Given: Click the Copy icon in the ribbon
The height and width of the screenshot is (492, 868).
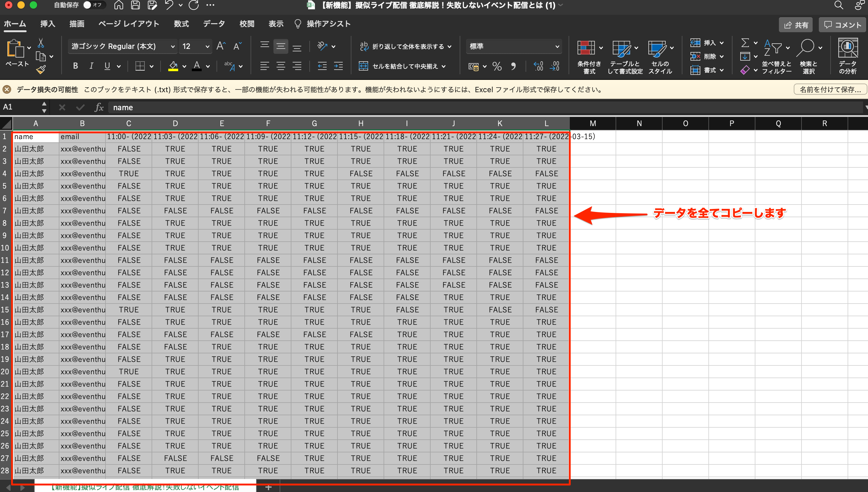Looking at the screenshot, I should pyautogui.click(x=41, y=56).
